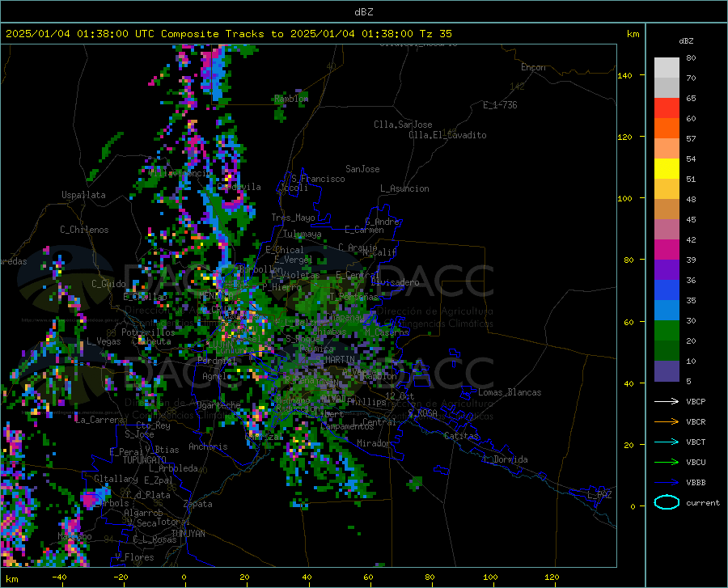Click the 'TUNUYAN' place label
This screenshot has width=728, height=588.
tap(188, 533)
